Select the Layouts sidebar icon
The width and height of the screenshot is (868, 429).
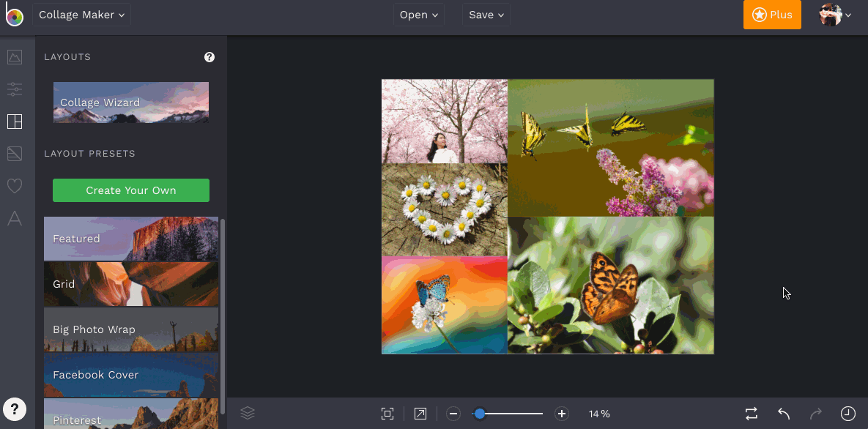coord(15,122)
